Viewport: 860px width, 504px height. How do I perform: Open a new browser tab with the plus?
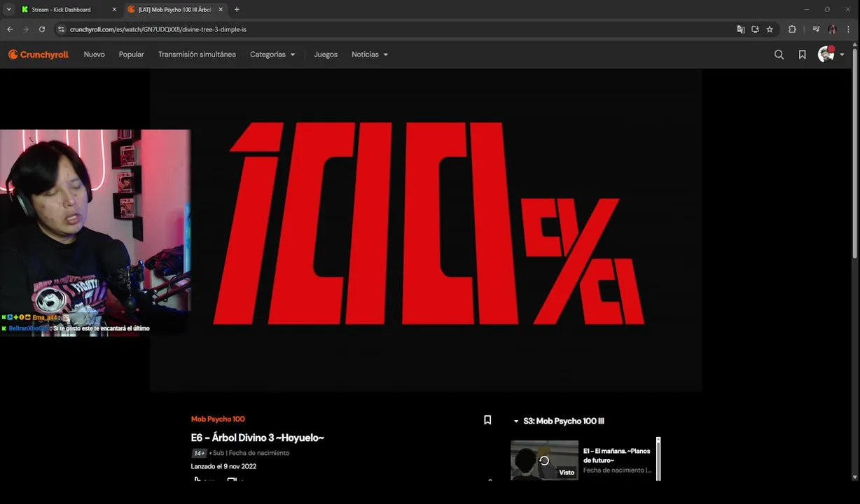point(237,9)
